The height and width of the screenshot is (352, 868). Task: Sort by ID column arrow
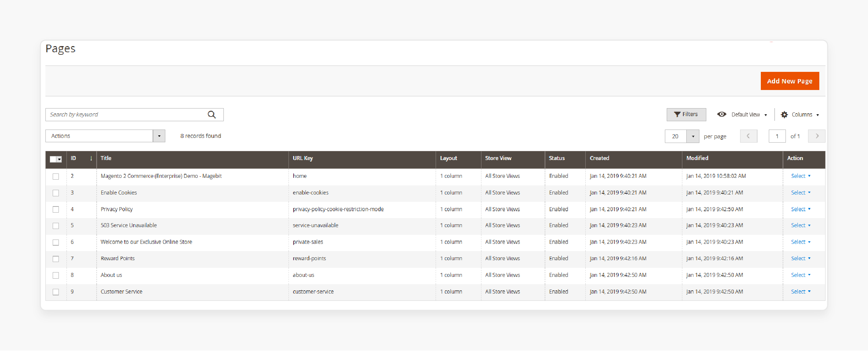tap(91, 158)
